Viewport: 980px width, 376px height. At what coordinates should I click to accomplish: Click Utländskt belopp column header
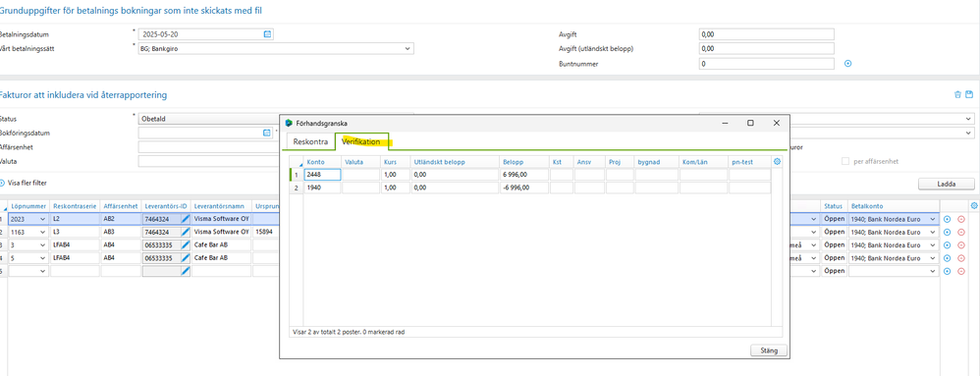(455, 162)
